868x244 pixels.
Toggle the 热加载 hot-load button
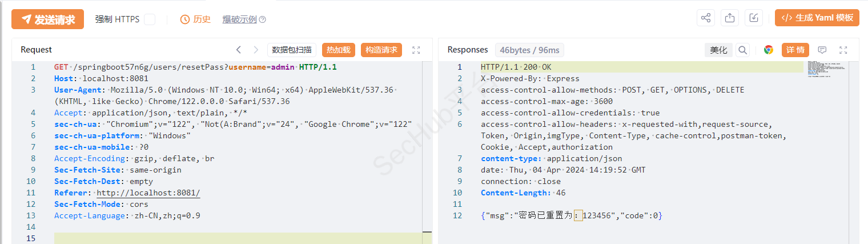coord(339,50)
